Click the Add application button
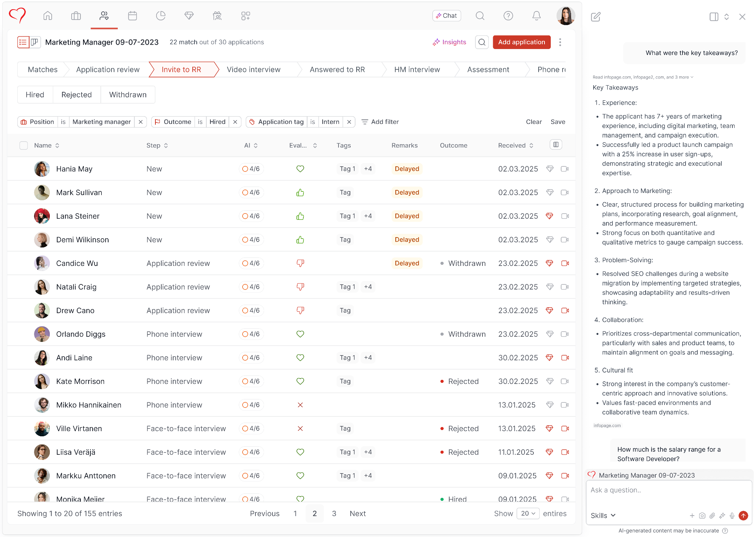The width and height of the screenshot is (756, 537). click(x=521, y=42)
